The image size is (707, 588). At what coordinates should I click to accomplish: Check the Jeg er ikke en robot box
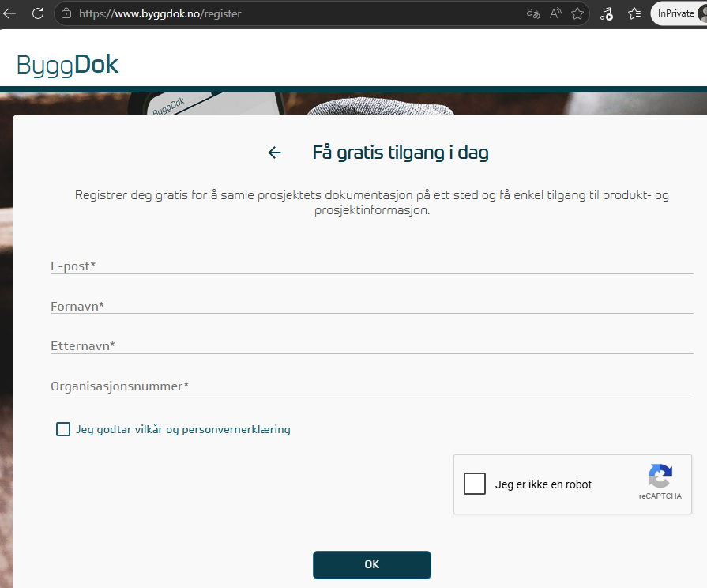[x=475, y=484]
